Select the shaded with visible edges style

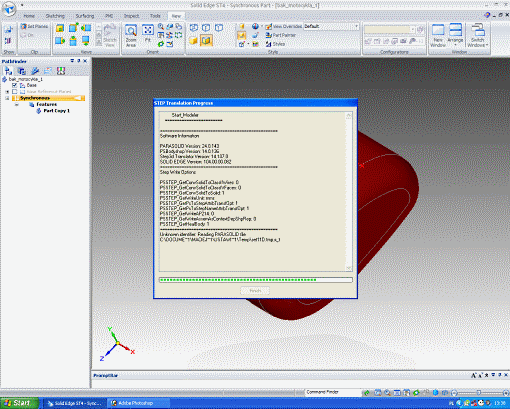point(206,41)
